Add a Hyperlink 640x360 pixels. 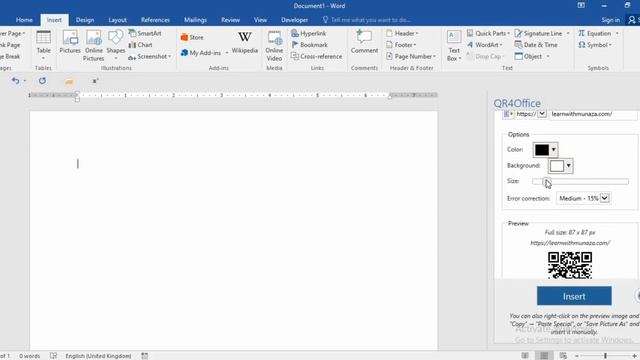[309, 33]
